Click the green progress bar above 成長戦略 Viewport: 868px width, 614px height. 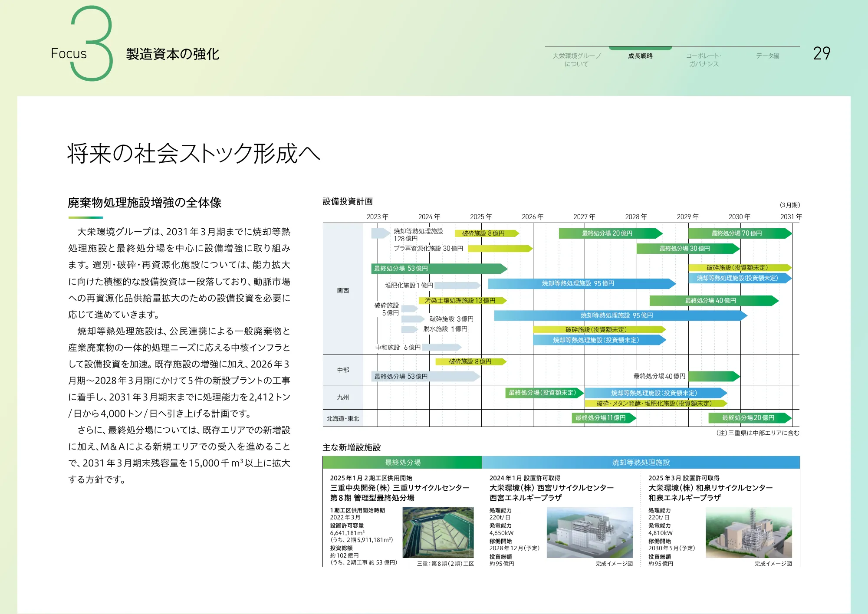[639, 47]
